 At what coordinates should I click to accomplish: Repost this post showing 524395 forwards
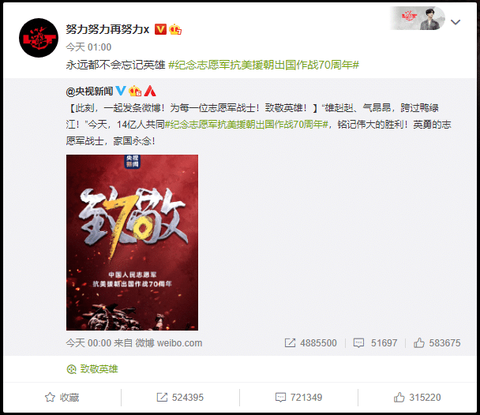180,397
